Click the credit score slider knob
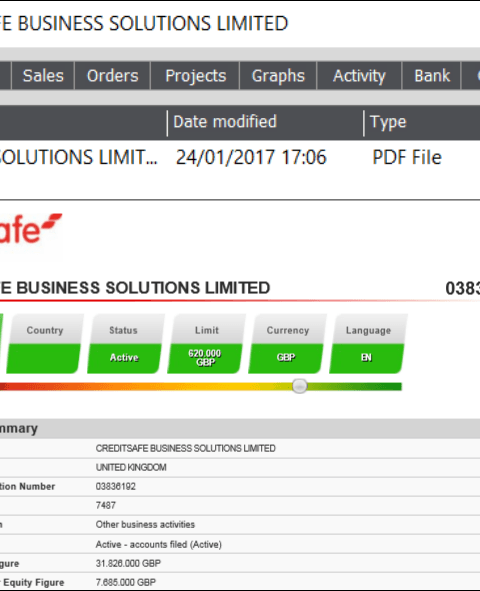The height and width of the screenshot is (591, 480). tap(300, 386)
